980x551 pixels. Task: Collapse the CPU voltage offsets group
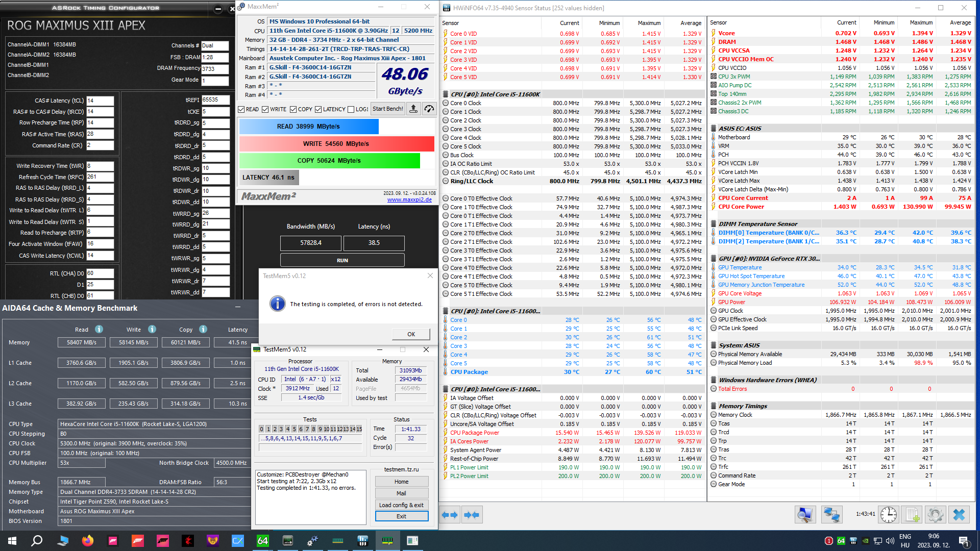point(446,389)
